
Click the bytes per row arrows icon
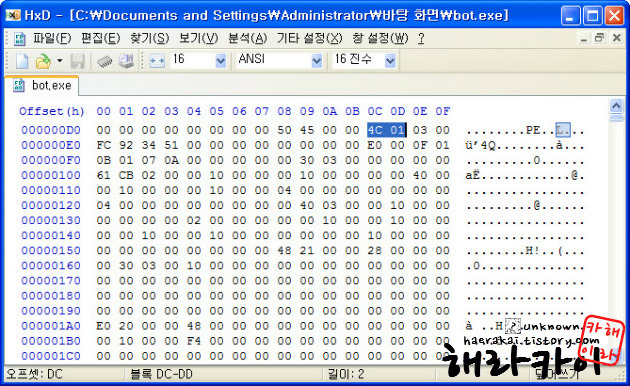157,61
